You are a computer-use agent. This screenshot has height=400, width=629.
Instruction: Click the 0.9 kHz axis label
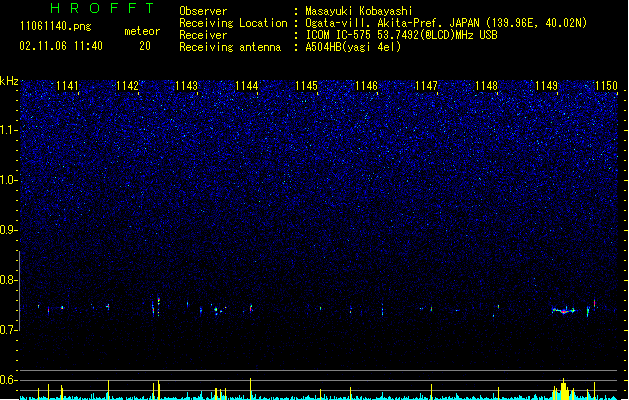click(x=9, y=230)
